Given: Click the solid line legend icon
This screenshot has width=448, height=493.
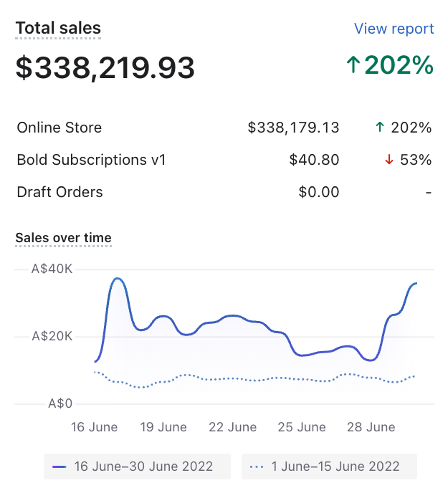Looking at the screenshot, I should coord(59,466).
